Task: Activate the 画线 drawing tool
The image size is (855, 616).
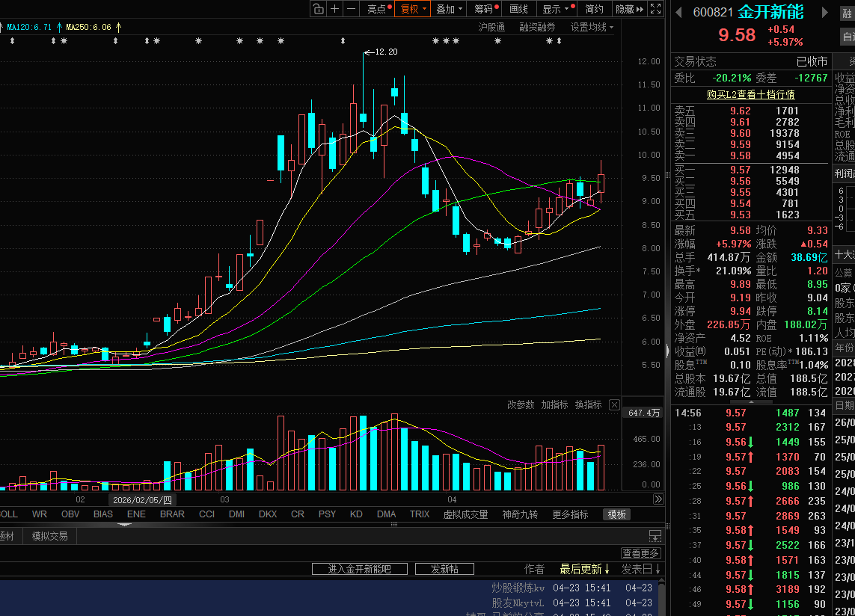Action: point(518,9)
